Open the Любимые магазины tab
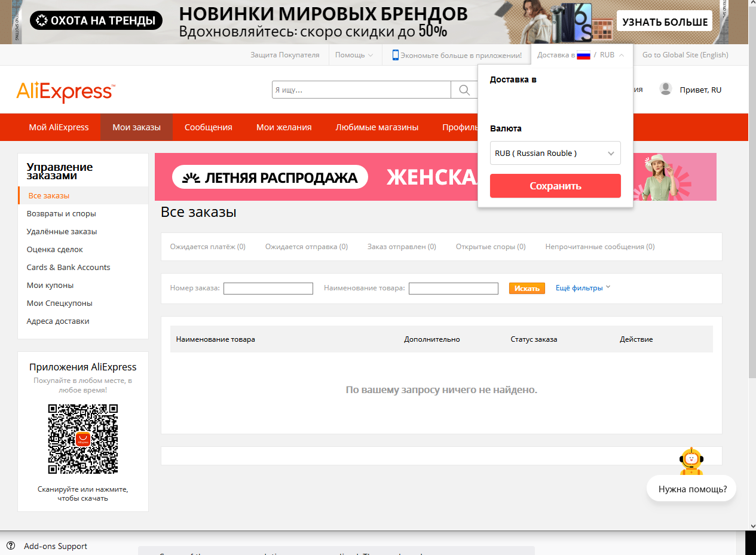Screen dimensions: 756x555 [377, 127]
